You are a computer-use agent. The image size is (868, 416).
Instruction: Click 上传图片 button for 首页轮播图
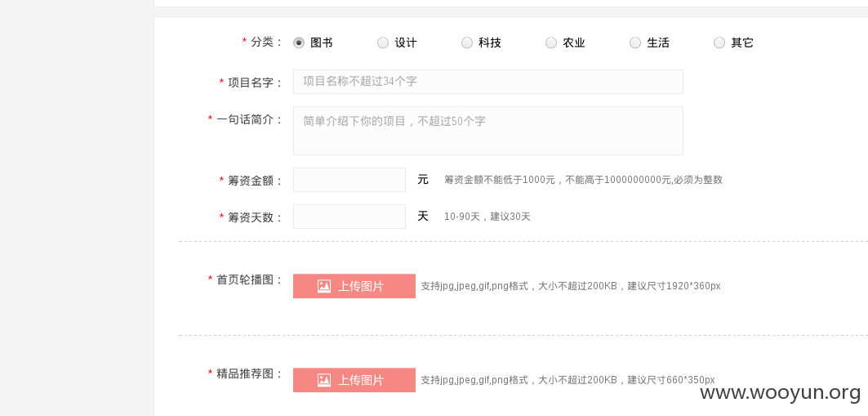(354, 286)
